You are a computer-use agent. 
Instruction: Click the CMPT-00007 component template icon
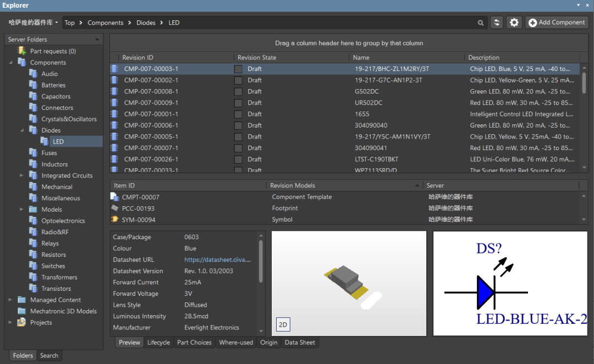tap(115, 197)
